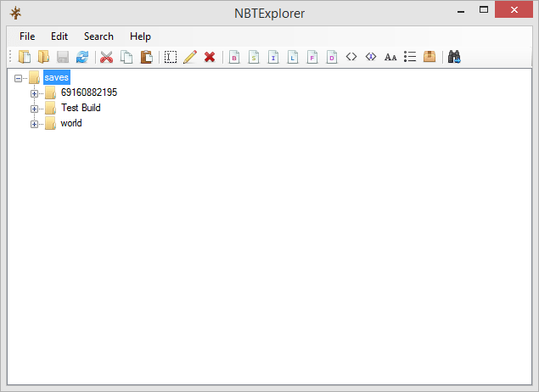Click the NBTExplorer app icon in title bar
The width and height of the screenshot is (539, 392).
15,13
